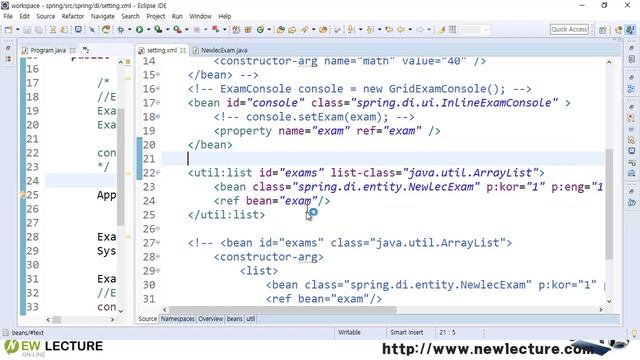Image resolution: width=640 pixels, height=360 pixels.
Task: Click the Forward navigation arrow icon
Action: click(x=420, y=29)
